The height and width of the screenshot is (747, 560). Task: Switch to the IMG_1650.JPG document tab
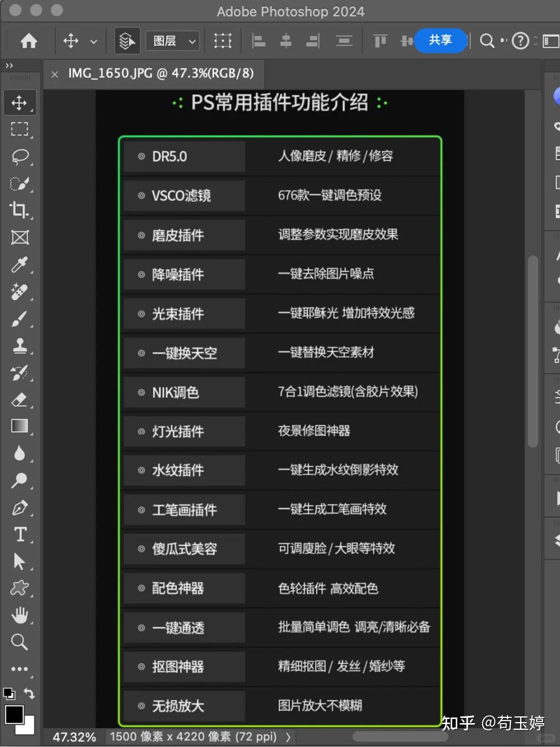[x=161, y=74]
